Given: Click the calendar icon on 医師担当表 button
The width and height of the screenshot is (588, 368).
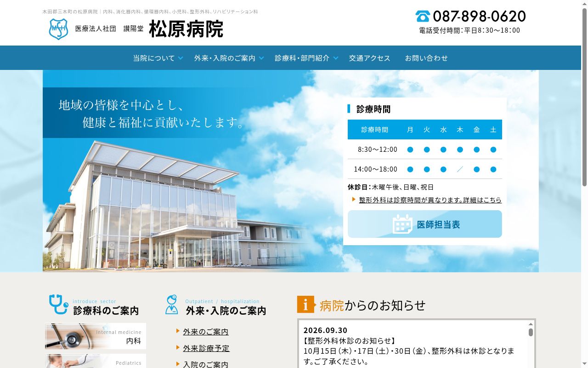Looking at the screenshot, I should (x=402, y=224).
